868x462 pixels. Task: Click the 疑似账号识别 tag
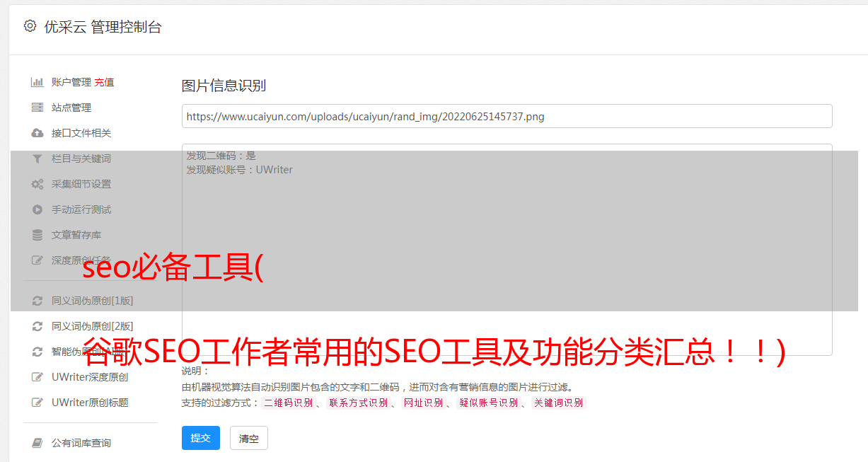click(488, 403)
